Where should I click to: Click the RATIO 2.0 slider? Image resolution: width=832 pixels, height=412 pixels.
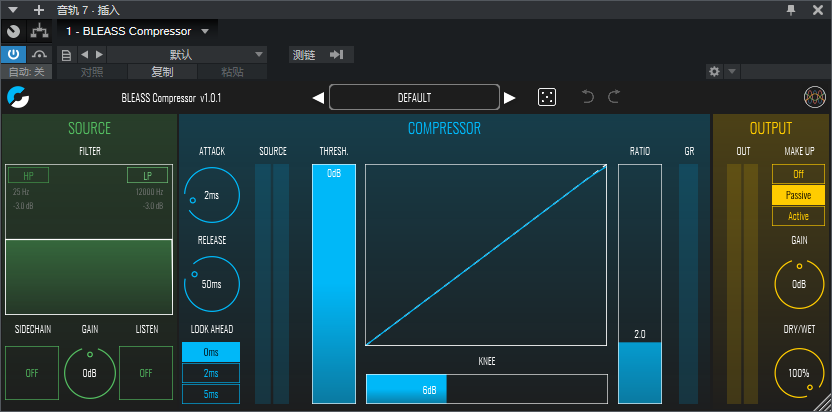pos(640,284)
